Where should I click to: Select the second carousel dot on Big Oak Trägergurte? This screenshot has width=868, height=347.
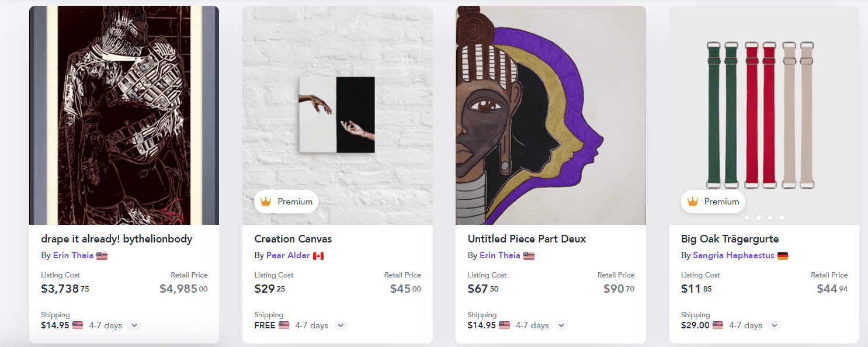[x=758, y=217]
